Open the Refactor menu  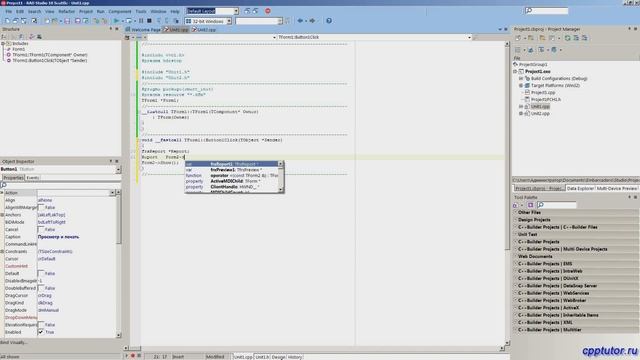pos(67,11)
